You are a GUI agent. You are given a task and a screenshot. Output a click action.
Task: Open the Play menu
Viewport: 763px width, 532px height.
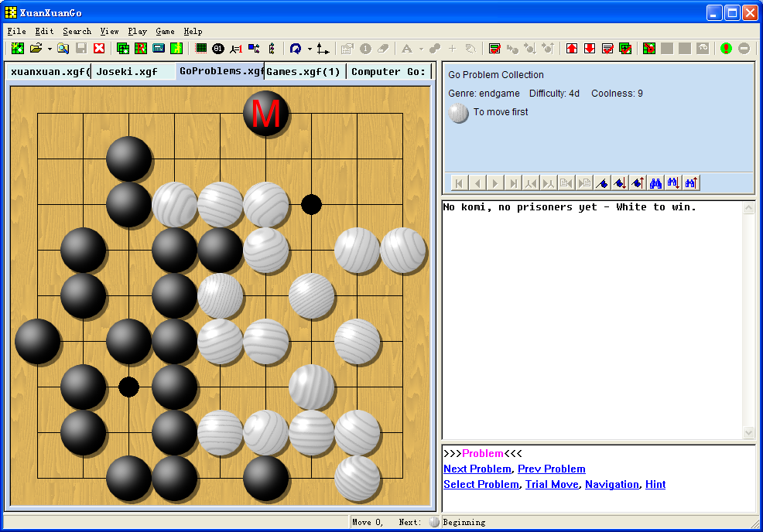[x=137, y=31]
